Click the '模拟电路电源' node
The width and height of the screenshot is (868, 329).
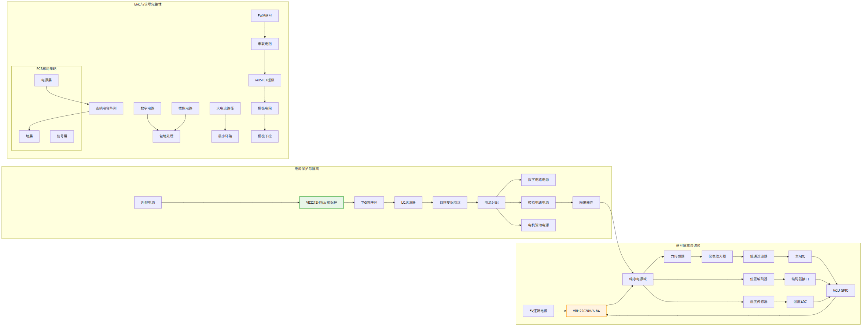(x=538, y=203)
